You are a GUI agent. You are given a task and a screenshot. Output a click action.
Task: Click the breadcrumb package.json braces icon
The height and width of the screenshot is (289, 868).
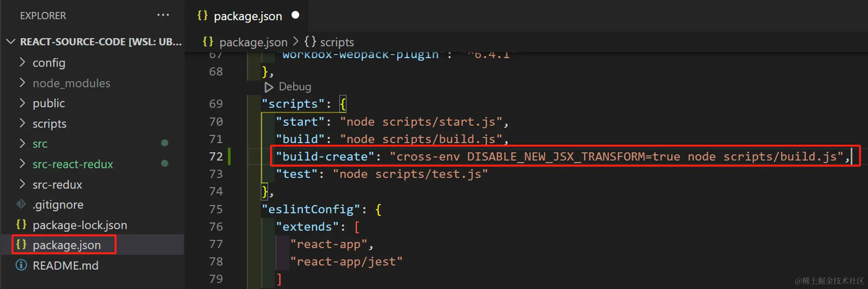click(208, 42)
